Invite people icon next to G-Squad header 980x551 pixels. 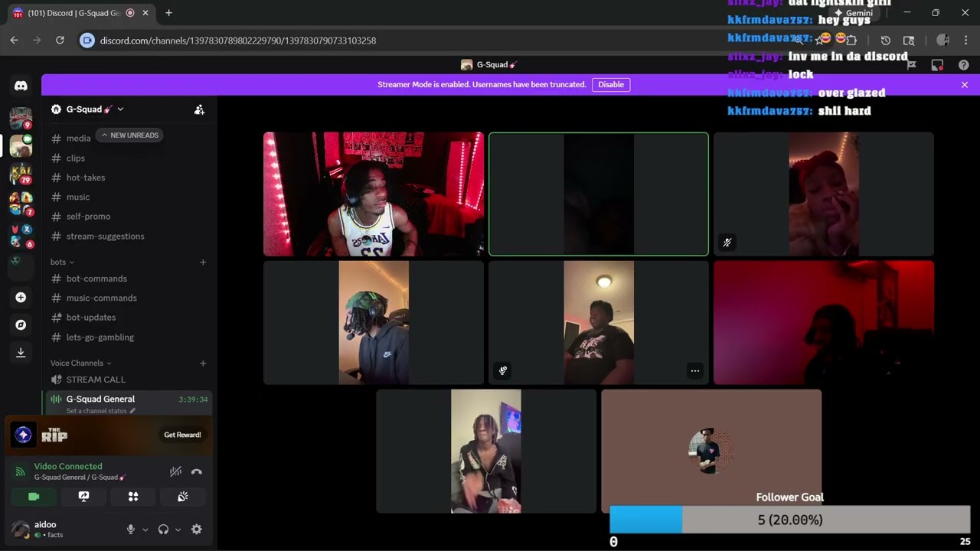(x=199, y=109)
